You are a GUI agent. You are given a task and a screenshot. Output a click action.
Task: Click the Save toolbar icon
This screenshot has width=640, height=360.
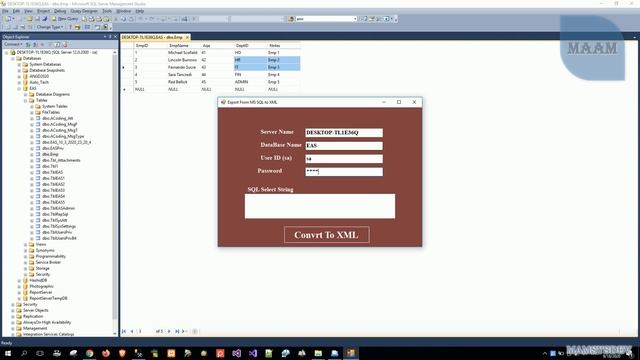coord(37,19)
